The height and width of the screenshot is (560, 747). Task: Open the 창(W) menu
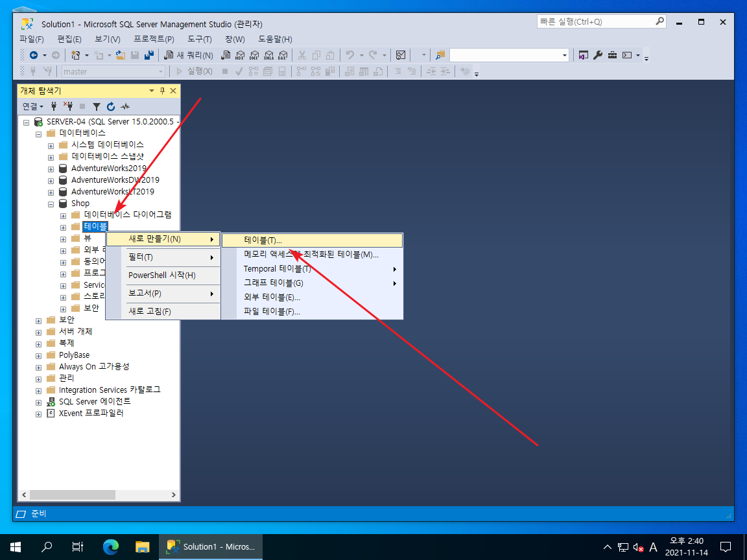tap(235, 39)
